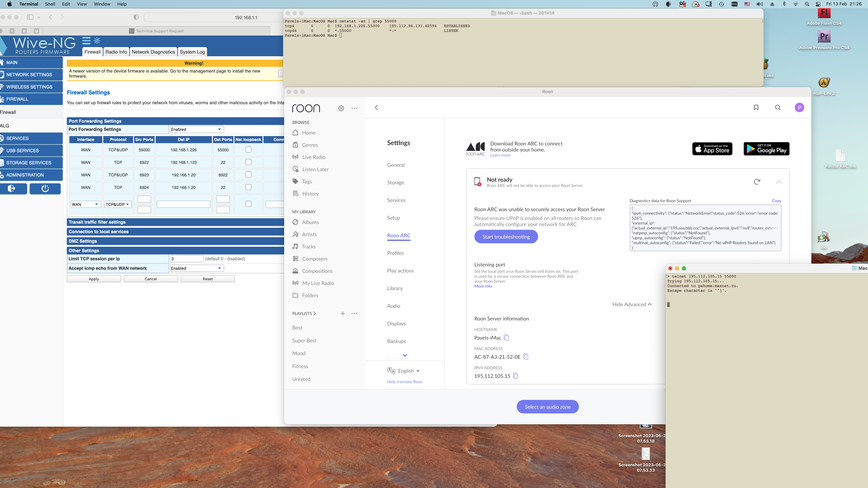Add a new playlist plus icon
Screen dimensions: 868x488
342,313
